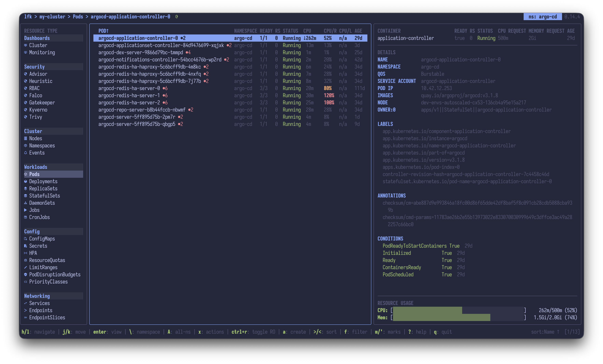Open PodDisruptionBudgets in Config
The width and height of the screenshot is (603, 364).
55,274
